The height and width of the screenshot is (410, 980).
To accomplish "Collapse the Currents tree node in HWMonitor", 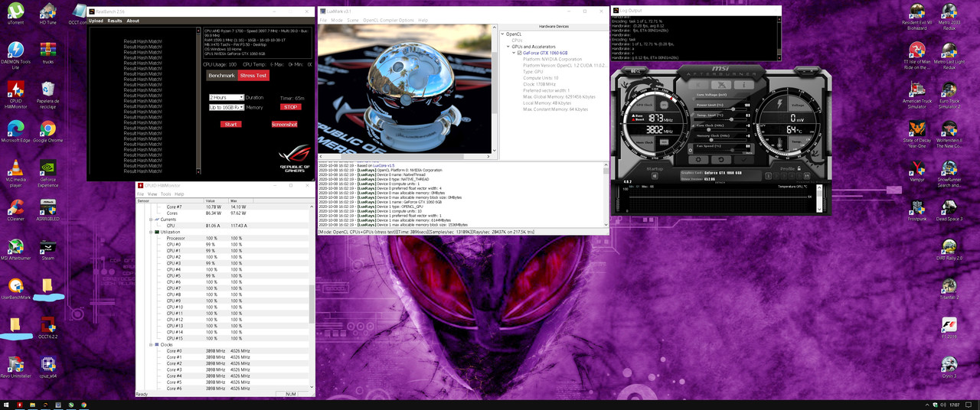I will pos(152,220).
